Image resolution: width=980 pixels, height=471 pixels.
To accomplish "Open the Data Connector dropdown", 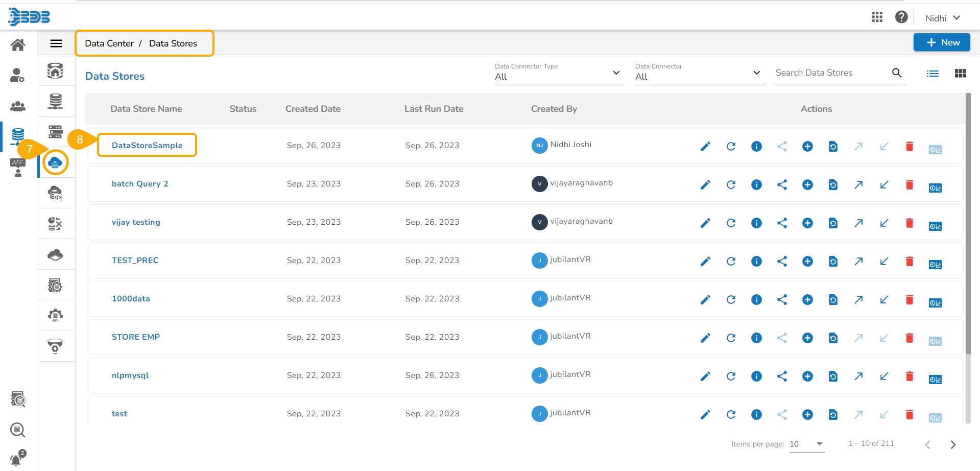I will [699, 73].
